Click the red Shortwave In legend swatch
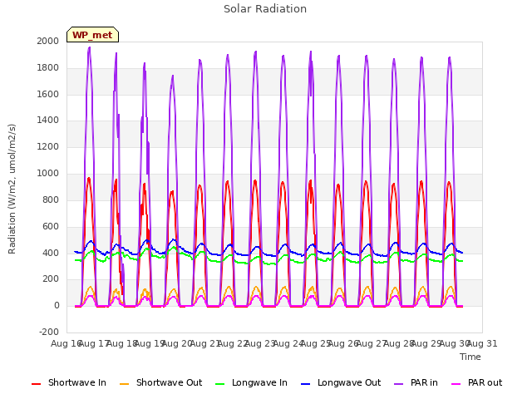The image size is (532, 399). coord(36,384)
